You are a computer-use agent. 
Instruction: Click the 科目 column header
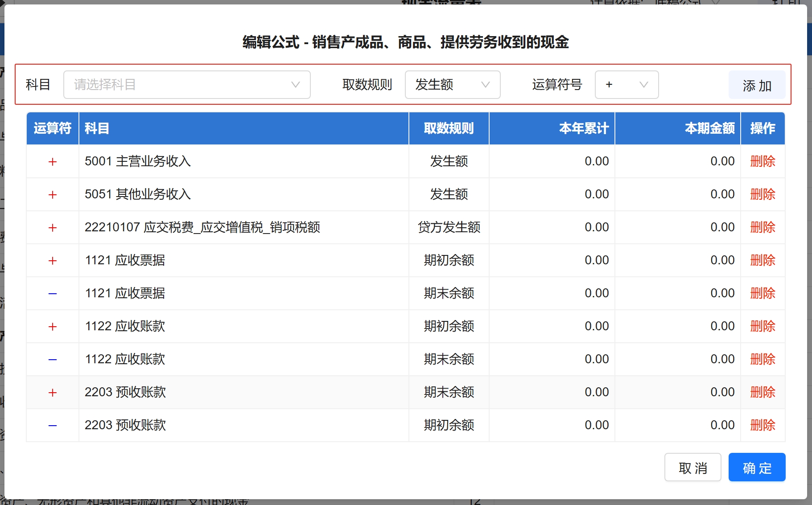tap(97, 128)
